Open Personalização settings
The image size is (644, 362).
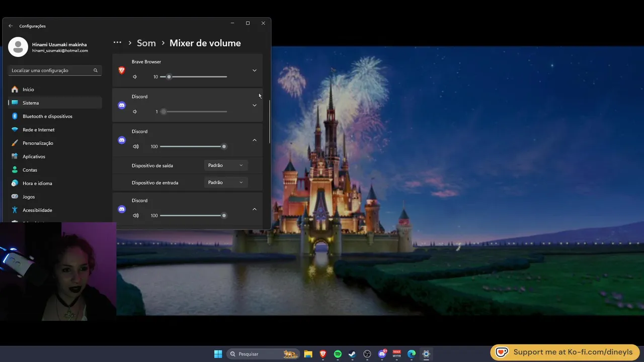pos(55,143)
